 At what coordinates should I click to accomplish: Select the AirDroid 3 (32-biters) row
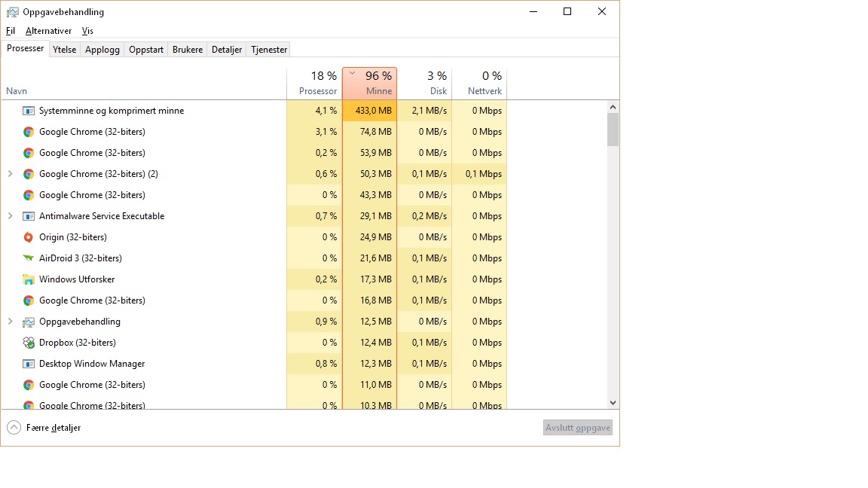tap(254, 258)
